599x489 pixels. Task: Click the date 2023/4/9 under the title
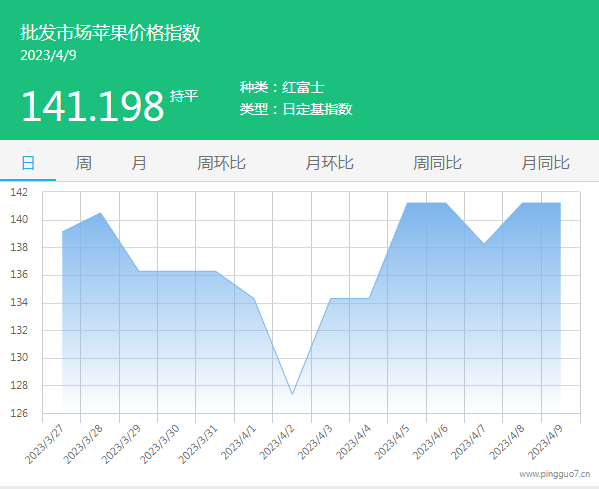(48, 55)
